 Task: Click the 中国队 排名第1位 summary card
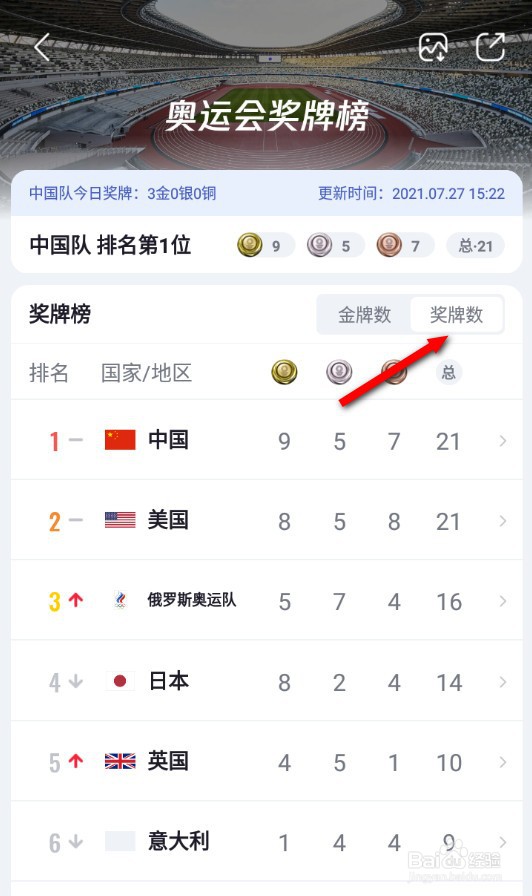click(267, 245)
